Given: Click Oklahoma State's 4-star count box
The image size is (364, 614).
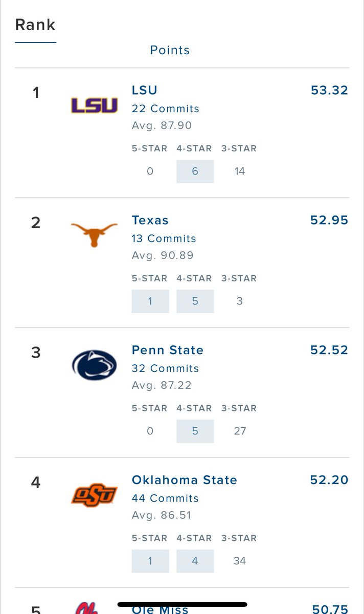Looking at the screenshot, I should [x=195, y=561].
